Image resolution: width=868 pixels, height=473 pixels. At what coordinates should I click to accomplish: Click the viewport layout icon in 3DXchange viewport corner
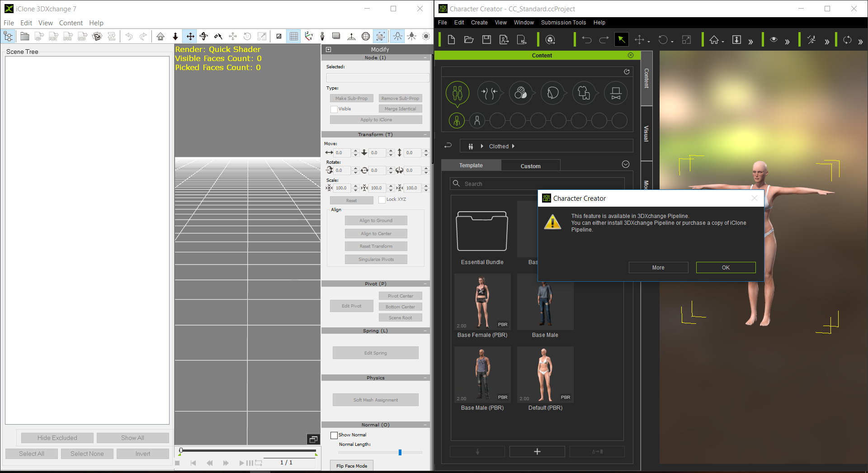[313, 439]
